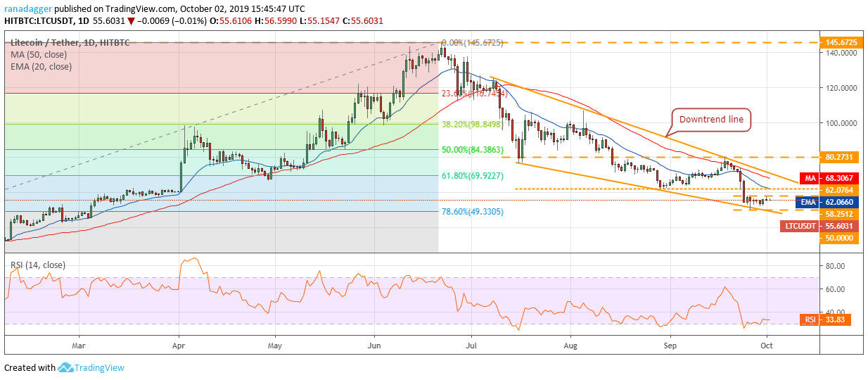Viewport: 868px width, 380px height.
Task: Click the Oct marker on time axis
Action: coord(767,346)
